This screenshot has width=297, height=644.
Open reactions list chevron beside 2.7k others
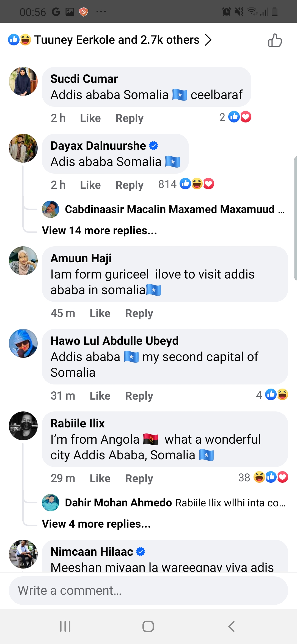(x=208, y=40)
